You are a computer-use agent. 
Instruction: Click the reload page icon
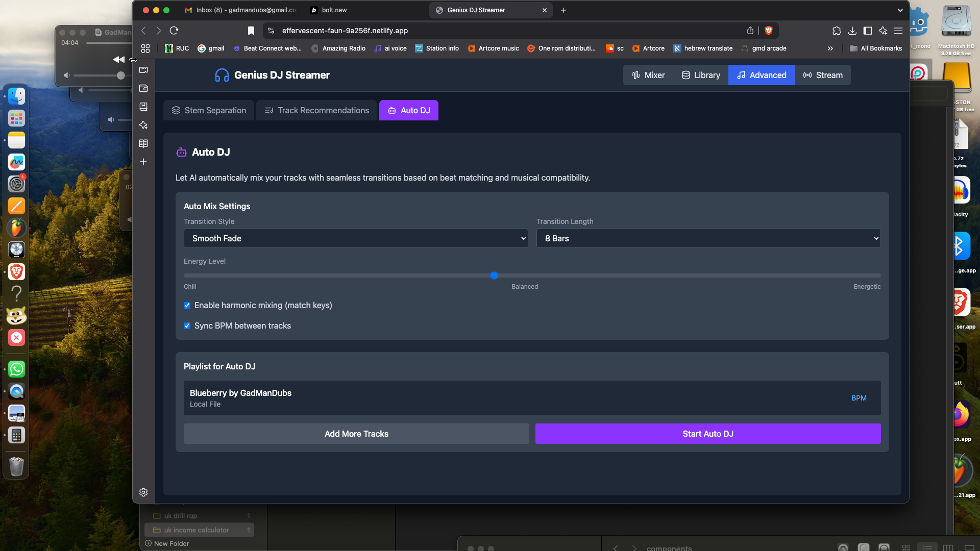click(174, 31)
